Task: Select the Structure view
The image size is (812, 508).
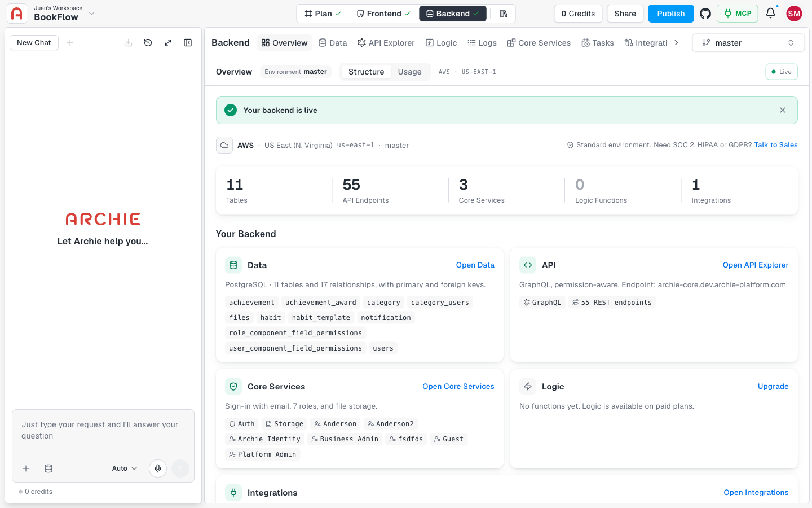Action: tap(366, 72)
